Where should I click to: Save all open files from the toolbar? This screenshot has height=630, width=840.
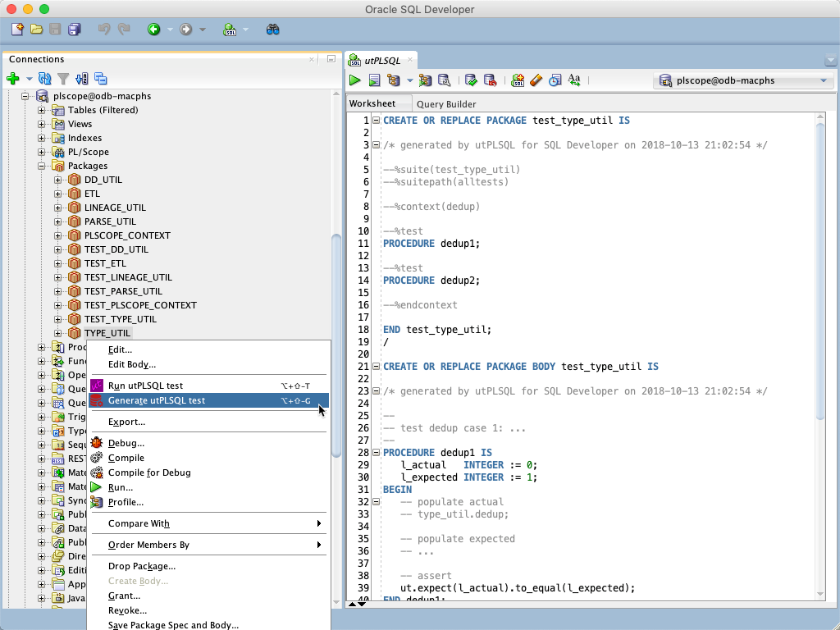coord(75,29)
